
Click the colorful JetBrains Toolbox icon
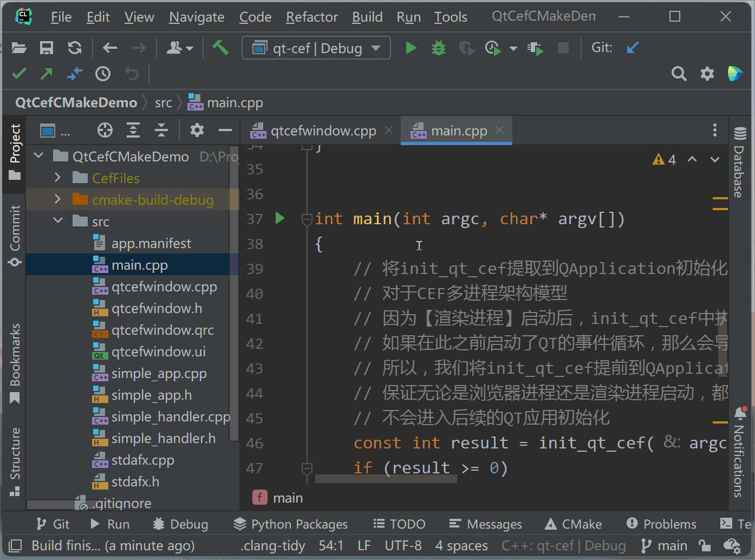[x=735, y=73]
